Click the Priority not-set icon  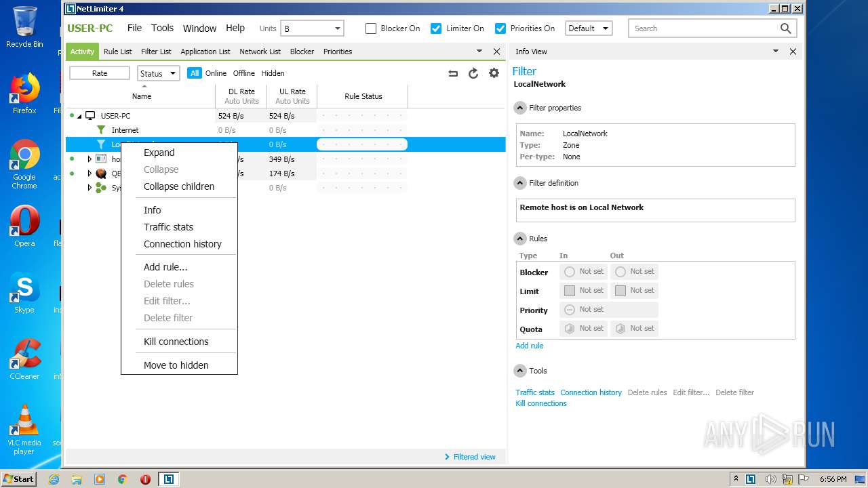click(570, 310)
